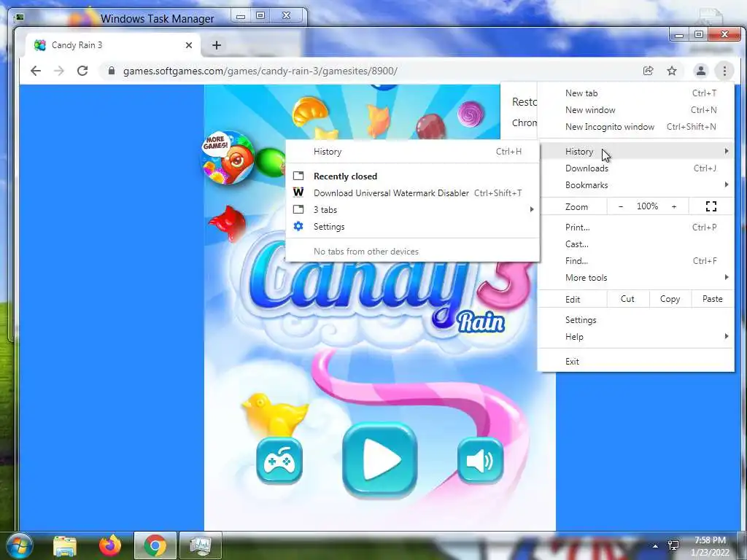Launch Firefox from the taskbar
Screen dimensions: 747x560
click(110, 545)
